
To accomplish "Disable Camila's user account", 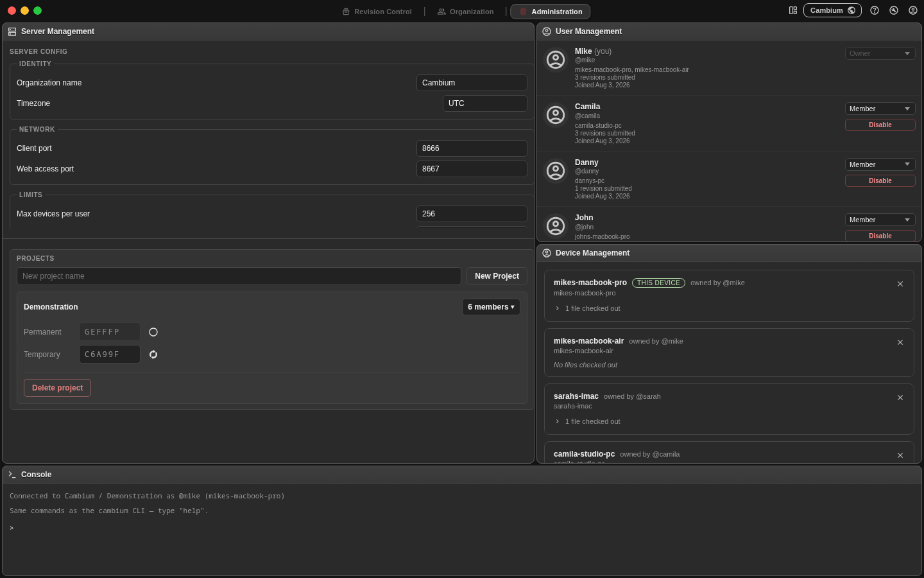I will (880, 125).
